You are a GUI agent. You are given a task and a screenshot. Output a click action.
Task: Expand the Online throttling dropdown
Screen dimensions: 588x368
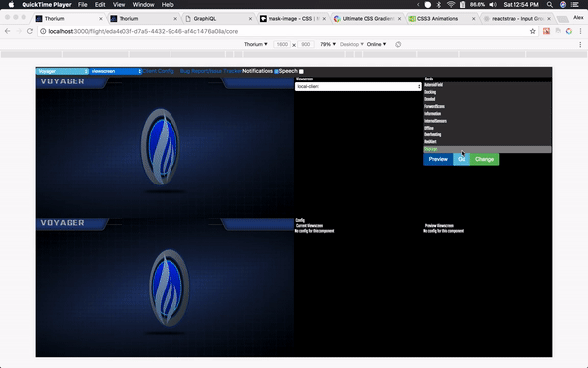pos(376,44)
